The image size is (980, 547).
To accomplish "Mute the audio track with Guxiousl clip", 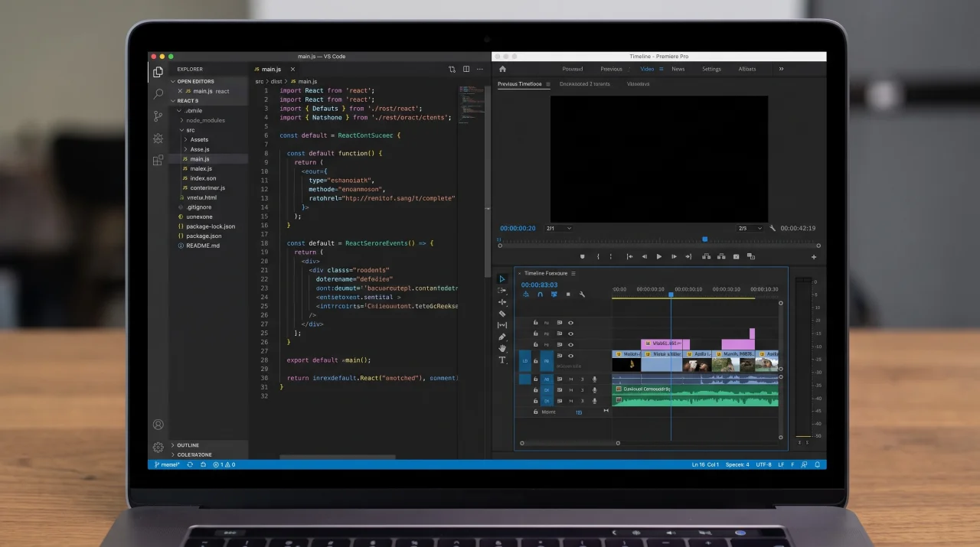I will coord(571,389).
